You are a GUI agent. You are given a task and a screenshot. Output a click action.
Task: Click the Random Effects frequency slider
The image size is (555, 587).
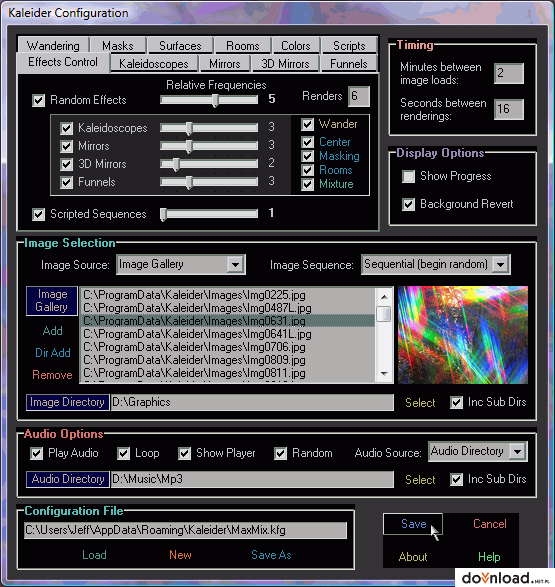tap(209, 100)
